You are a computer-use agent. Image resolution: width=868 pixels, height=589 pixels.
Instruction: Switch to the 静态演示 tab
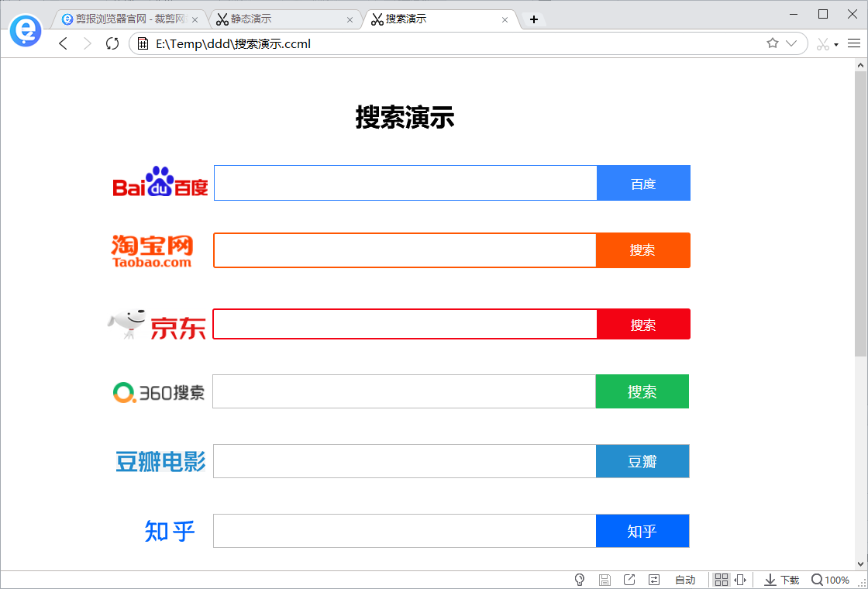(x=284, y=19)
